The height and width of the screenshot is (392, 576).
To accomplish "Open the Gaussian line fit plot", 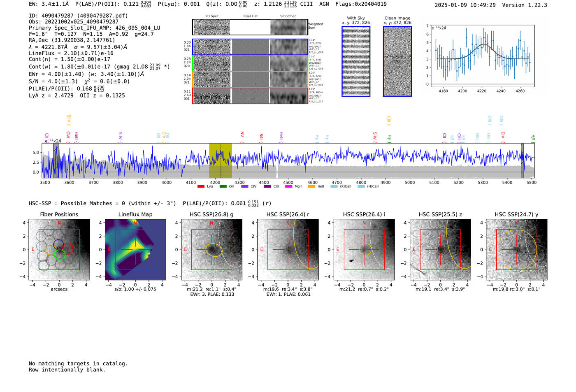I will [482, 56].
